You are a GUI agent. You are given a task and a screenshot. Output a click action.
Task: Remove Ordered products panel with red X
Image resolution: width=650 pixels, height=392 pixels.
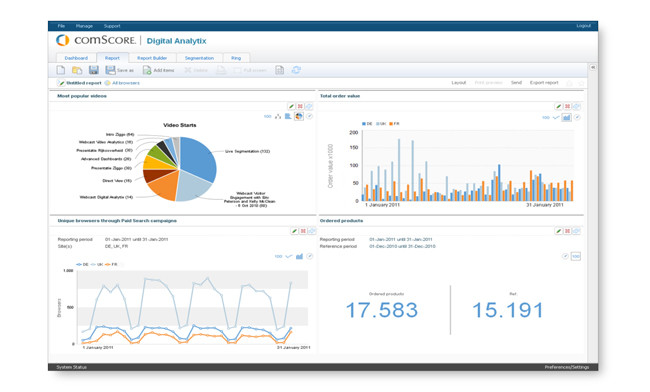567,231
